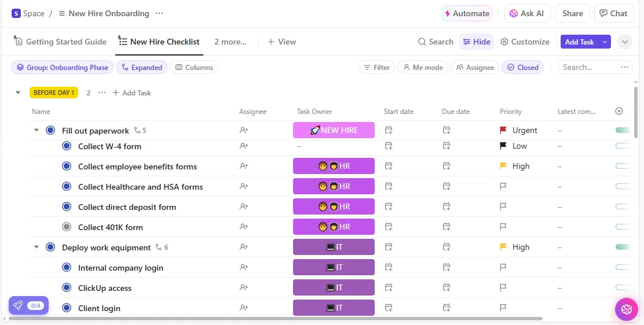Switch to Getting Started Guide tab

click(60, 42)
